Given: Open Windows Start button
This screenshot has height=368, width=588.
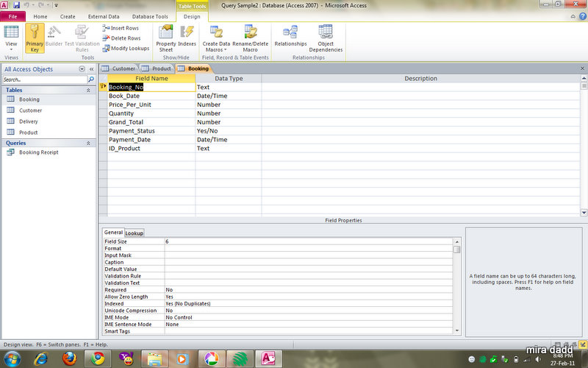Looking at the screenshot, I should [12, 359].
